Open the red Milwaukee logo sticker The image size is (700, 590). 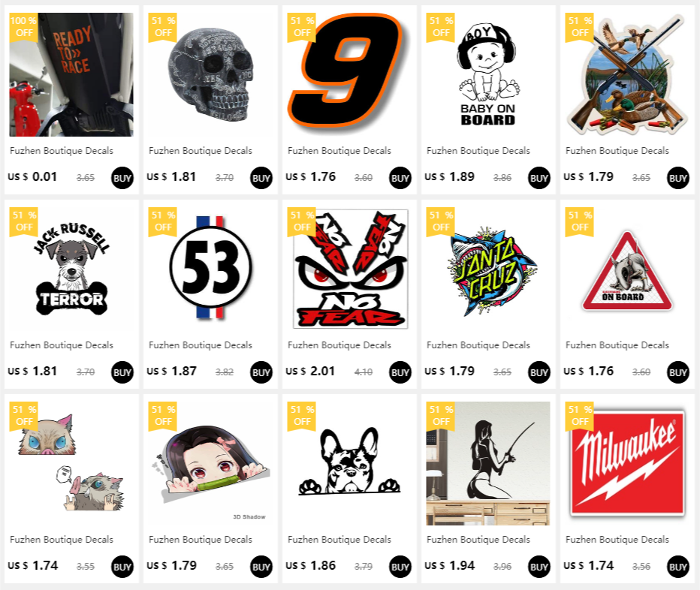click(x=627, y=463)
